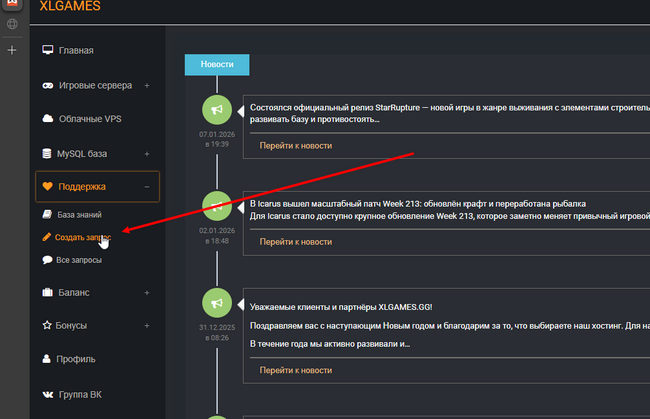Click Перейти к новости under StarRupture news
The height and width of the screenshot is (419, 650).
coord(295,145)
